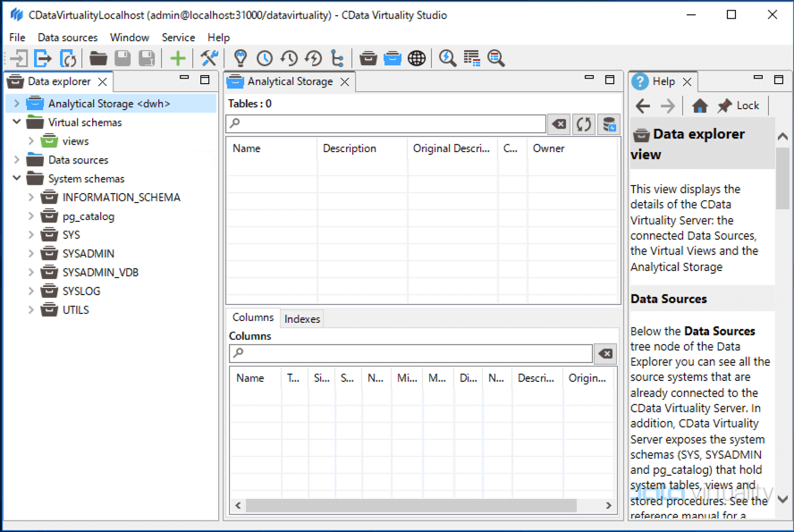Expand the Analytical Storage <dwh> node
This screenshot has height=532, width=794.
pos(16,104)
